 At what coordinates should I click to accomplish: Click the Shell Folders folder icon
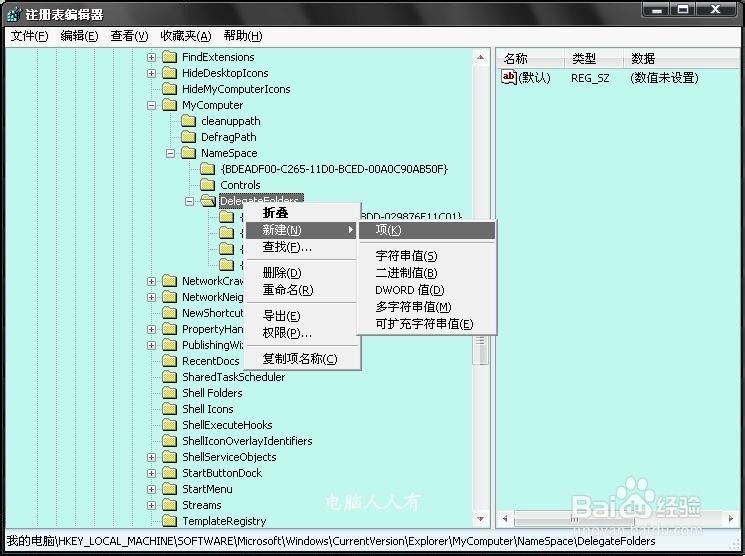pos(169,393)
